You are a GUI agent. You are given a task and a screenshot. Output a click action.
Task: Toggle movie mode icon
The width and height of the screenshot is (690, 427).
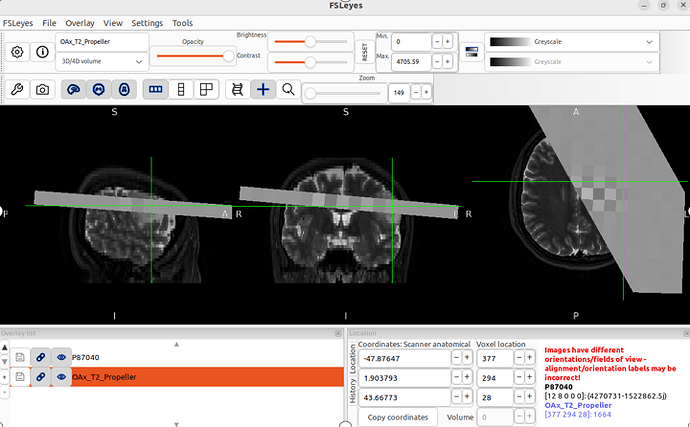(238, 90)
